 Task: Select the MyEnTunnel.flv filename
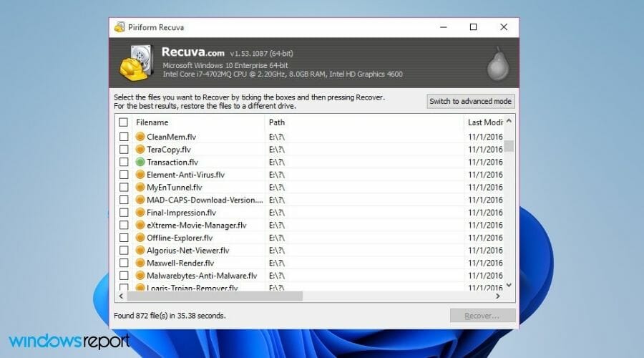(x=175, y=188)
